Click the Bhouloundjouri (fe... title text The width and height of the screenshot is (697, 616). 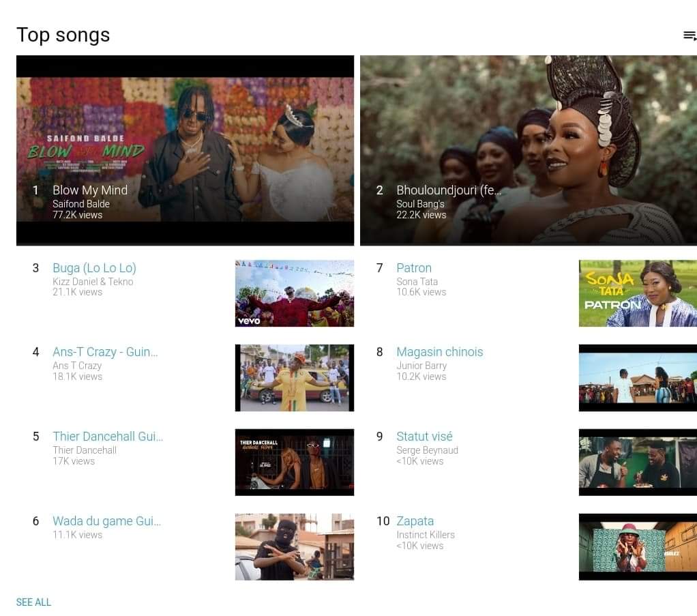click(449, 190)
